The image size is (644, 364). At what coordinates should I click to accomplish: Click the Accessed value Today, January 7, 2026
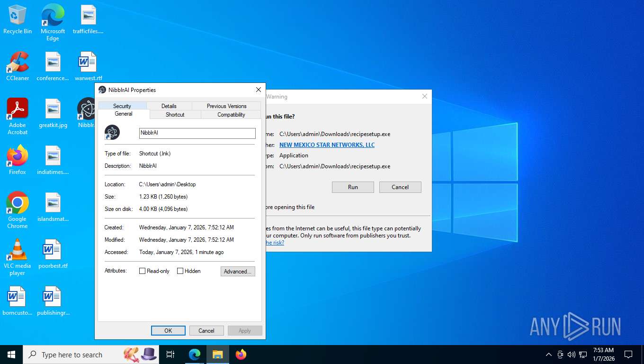point(181,252)
